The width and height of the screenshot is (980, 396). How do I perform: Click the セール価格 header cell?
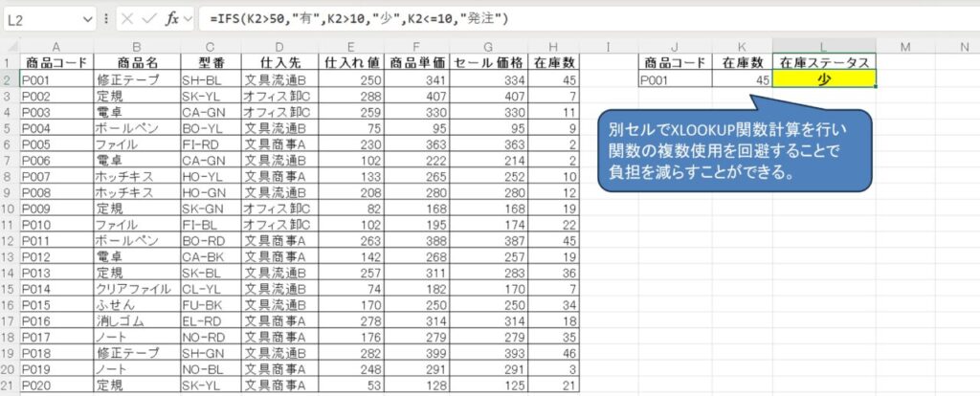pyautogui.click(x=488, y=62)
